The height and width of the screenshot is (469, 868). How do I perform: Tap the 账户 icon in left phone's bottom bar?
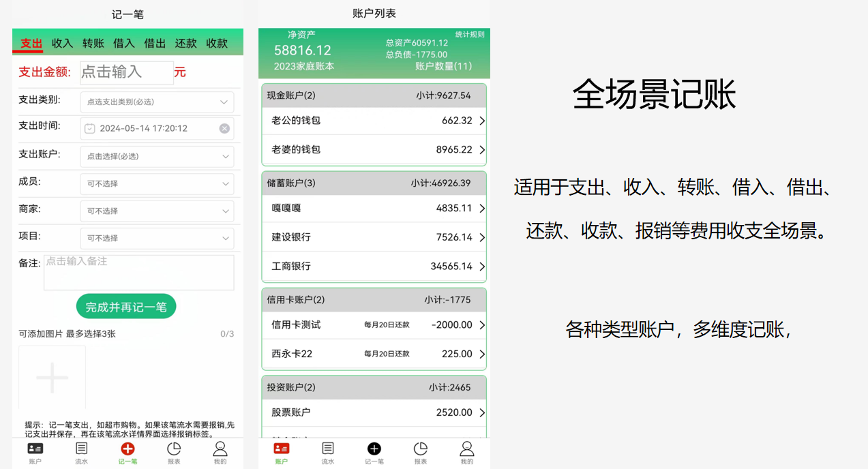[35, 449]
